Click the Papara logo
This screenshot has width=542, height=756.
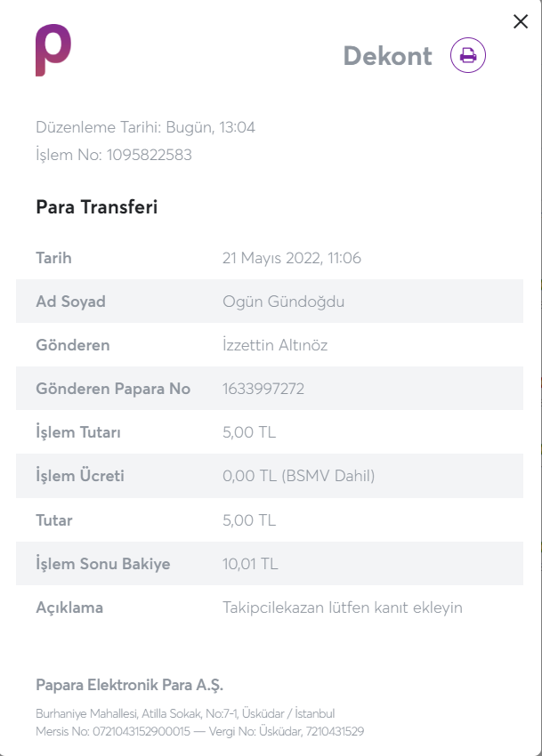[53, 50]
